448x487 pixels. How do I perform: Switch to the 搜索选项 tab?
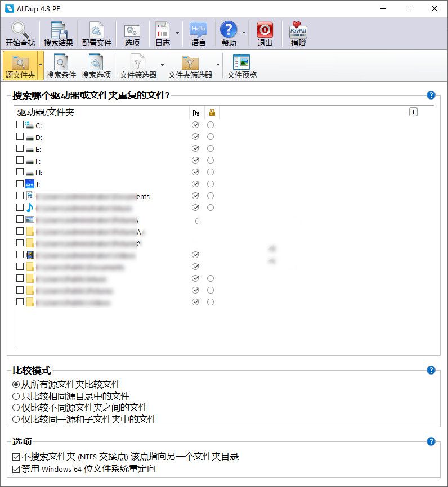click(96, 66)
